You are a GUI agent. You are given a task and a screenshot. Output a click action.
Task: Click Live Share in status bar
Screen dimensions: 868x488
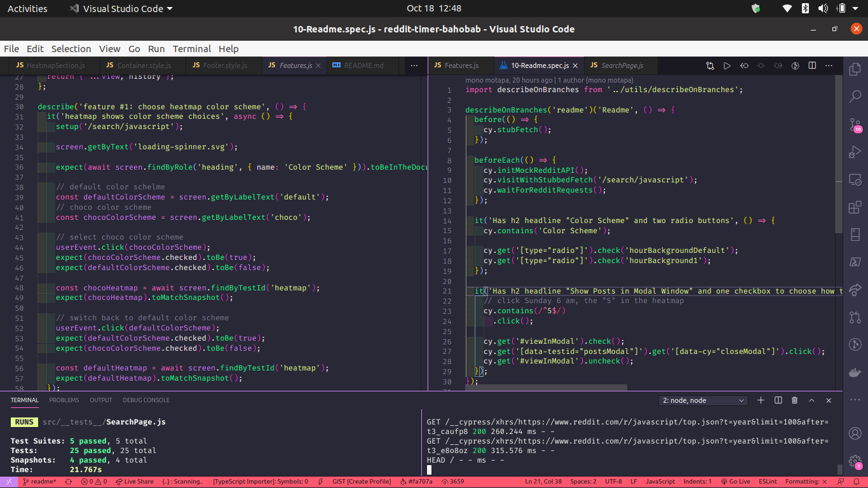click(134, 482)
